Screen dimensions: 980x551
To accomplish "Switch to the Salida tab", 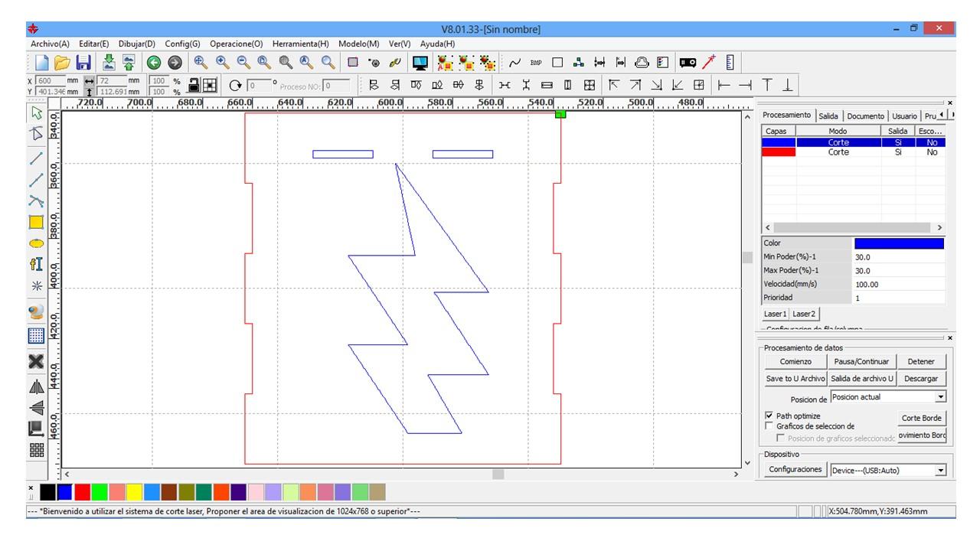I will pos(828,116).
